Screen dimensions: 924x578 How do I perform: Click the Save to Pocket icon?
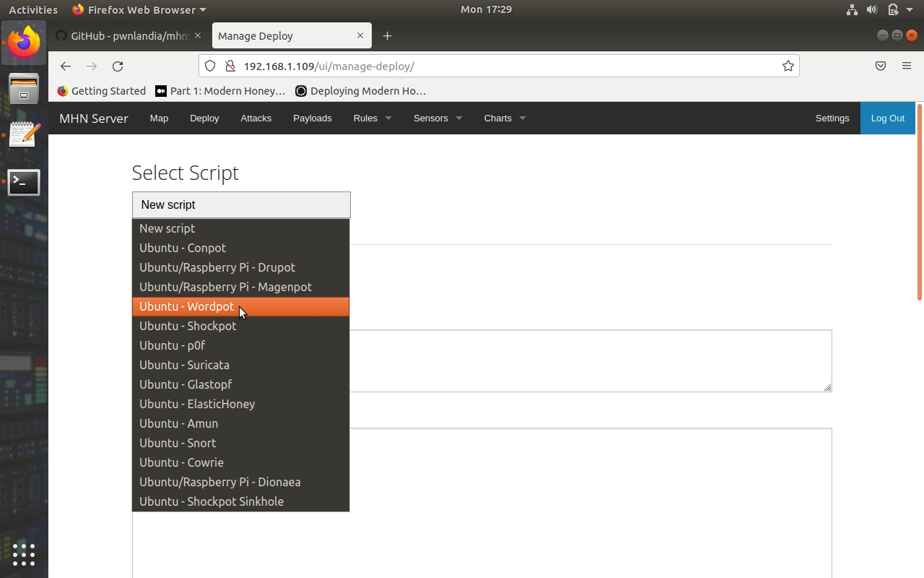tap(881, 66)
